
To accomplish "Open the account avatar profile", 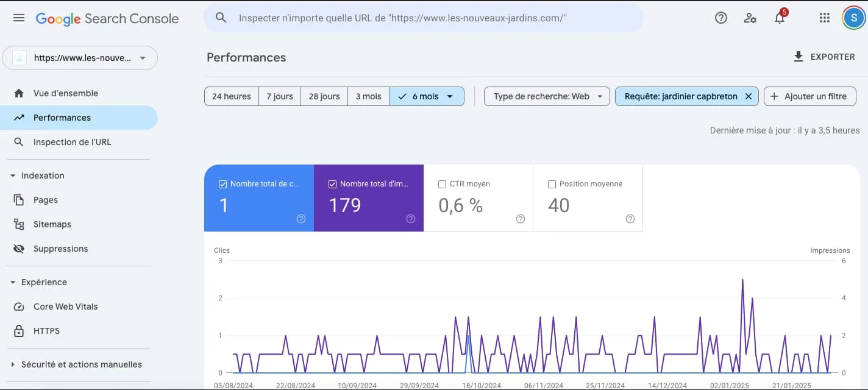I will point(853,18).
